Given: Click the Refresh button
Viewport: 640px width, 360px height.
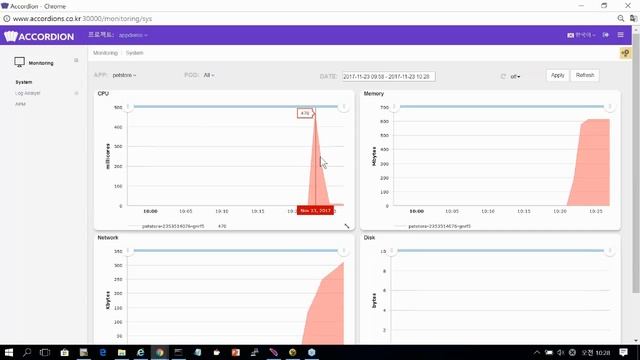Looking at the screenshot, I should [585, 75].
